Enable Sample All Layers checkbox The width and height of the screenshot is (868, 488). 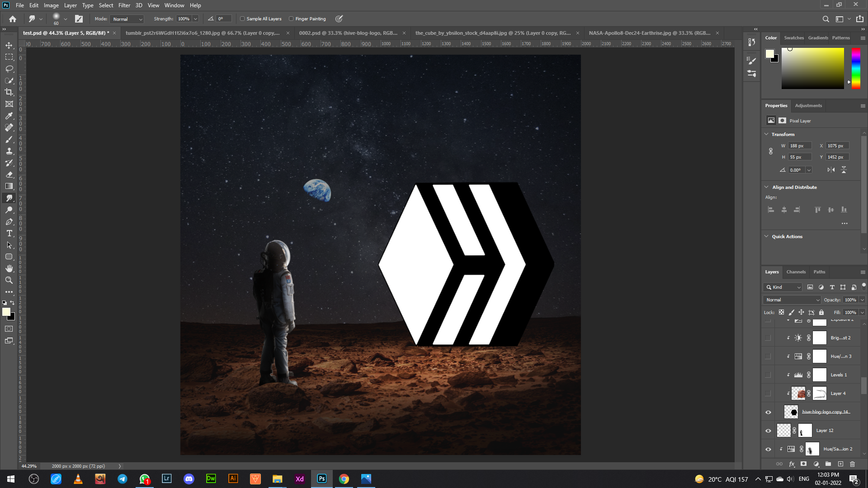coord(242,19)
